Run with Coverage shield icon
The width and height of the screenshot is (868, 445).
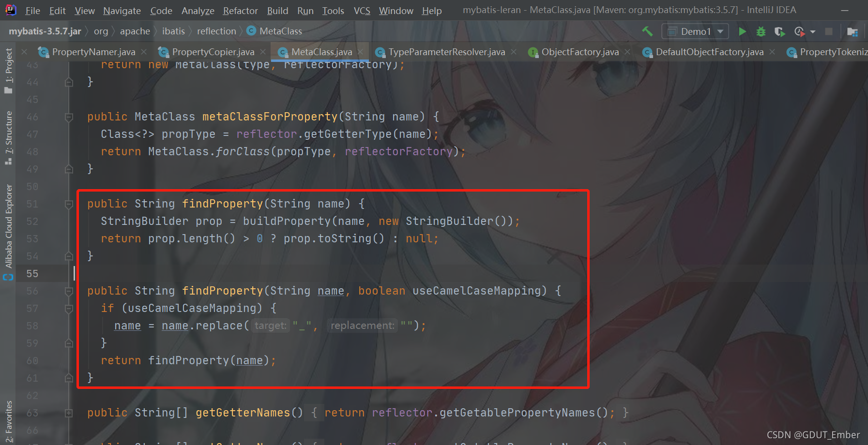[x=779, y=31]
